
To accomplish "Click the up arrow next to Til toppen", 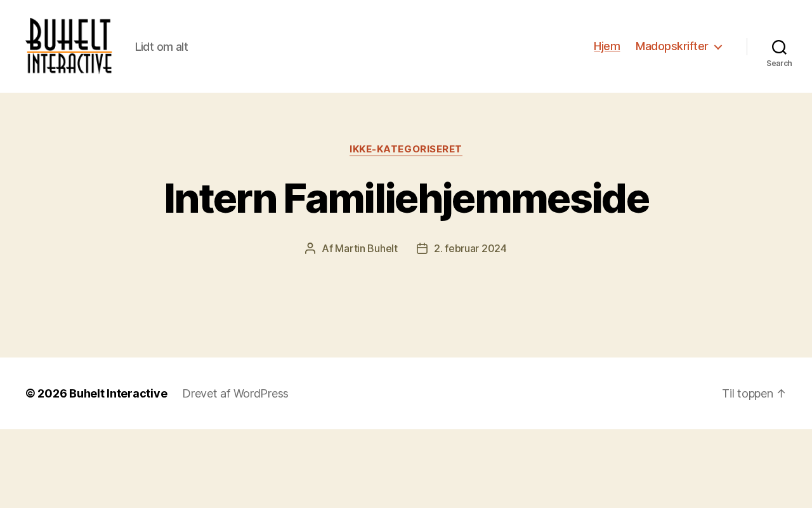I will (x=782, y=394).
